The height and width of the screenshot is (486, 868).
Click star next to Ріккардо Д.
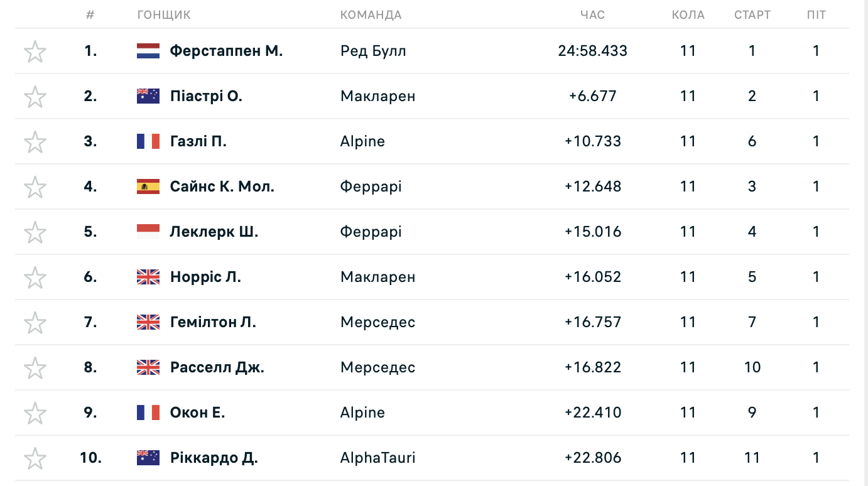pyautogui.click(x=35, y=458)
